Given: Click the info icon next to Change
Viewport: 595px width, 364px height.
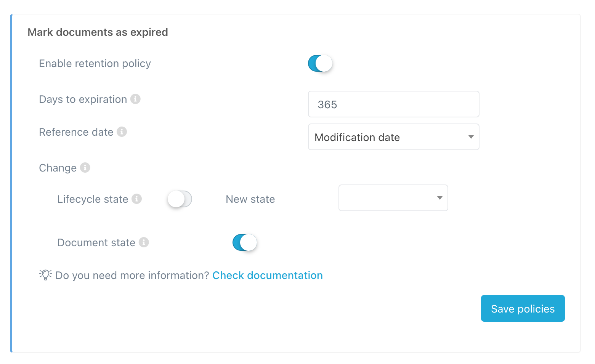Looking at the screenshot, I should 85,168.
